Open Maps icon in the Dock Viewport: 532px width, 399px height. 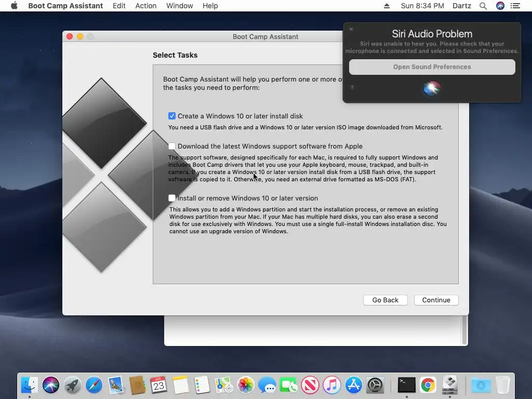coord(223,385)
